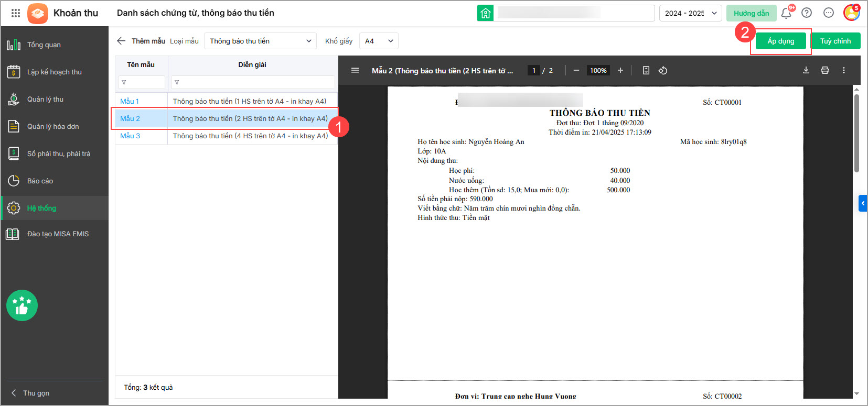This screenshot has width=868, height=406.
Task: Zoom in on the PDF preview
Action: coord(620,70)
